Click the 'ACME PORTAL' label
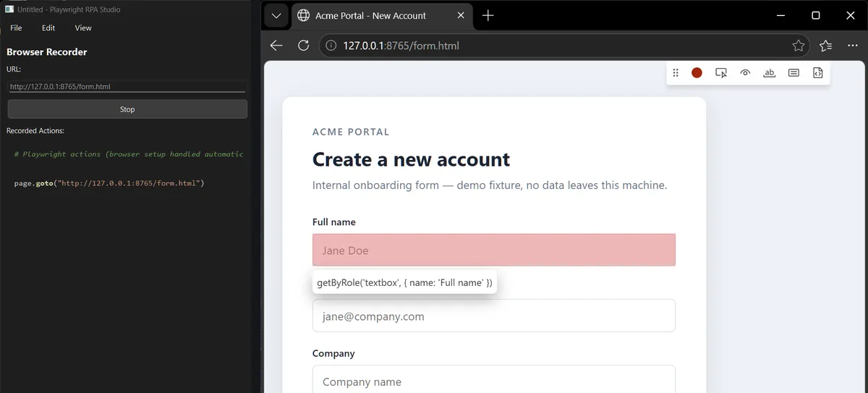This screenshot has height=393, width=868. point(351,132)
